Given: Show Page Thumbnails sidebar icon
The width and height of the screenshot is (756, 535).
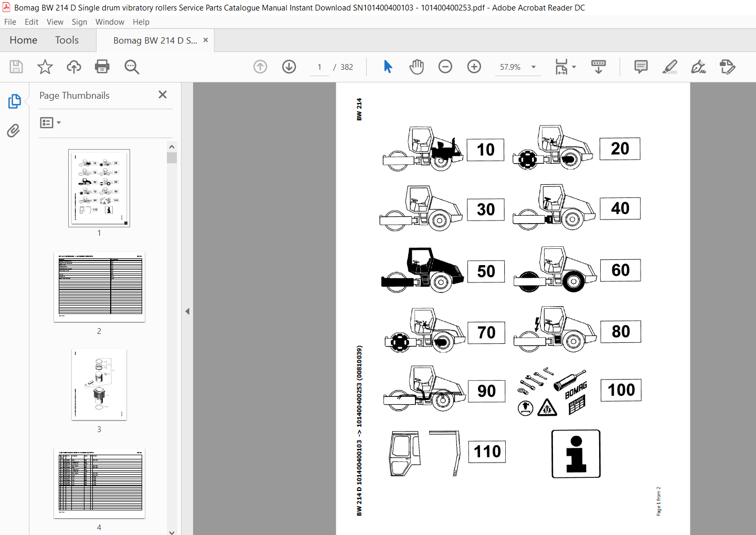Looking at the screenshot, I should click(x=14, y=101).
